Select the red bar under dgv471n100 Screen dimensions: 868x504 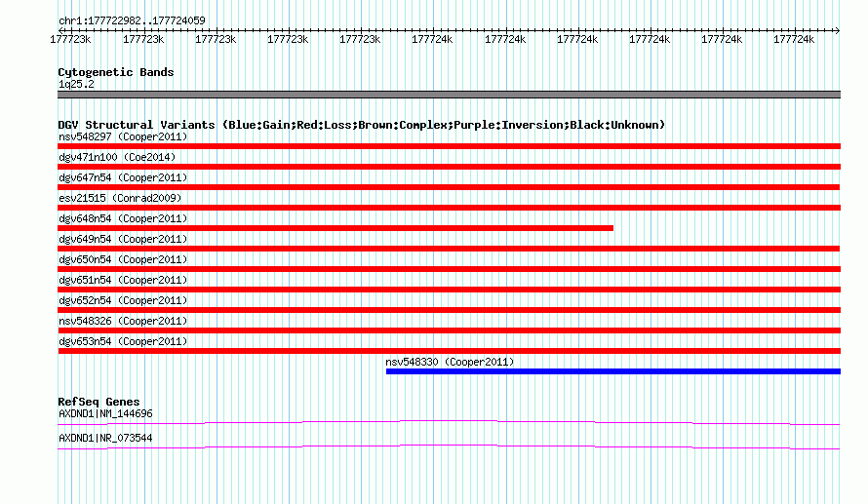pos(449,167)
